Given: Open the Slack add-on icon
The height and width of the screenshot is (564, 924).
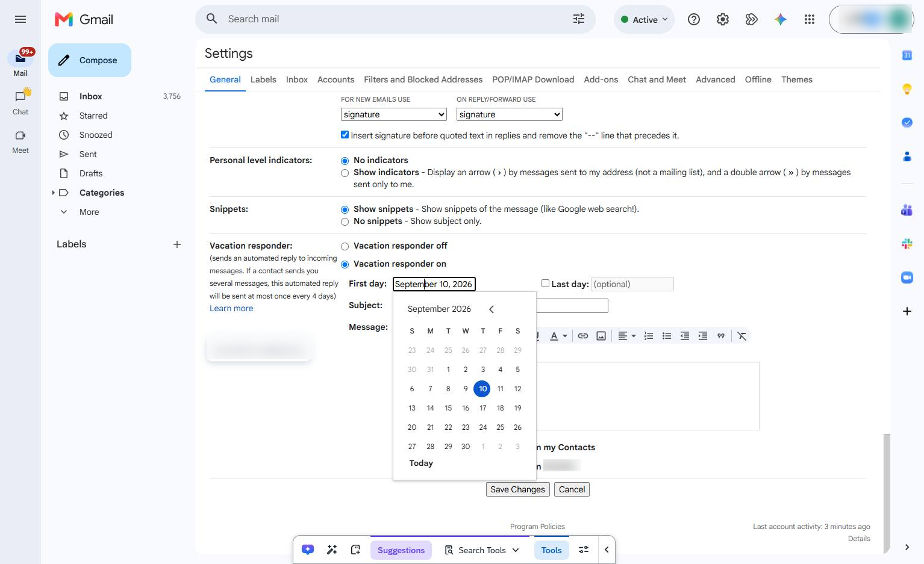Looking at the screenshot, I should [907, 244].
